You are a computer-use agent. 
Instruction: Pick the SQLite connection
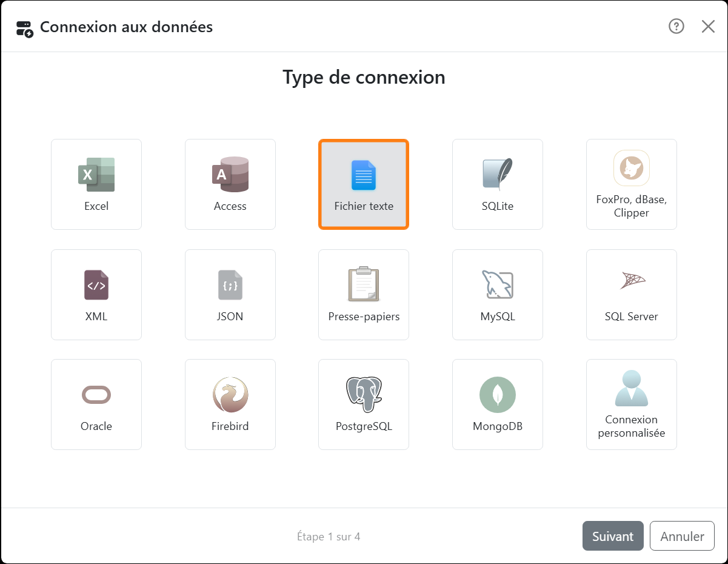(498, 184)
